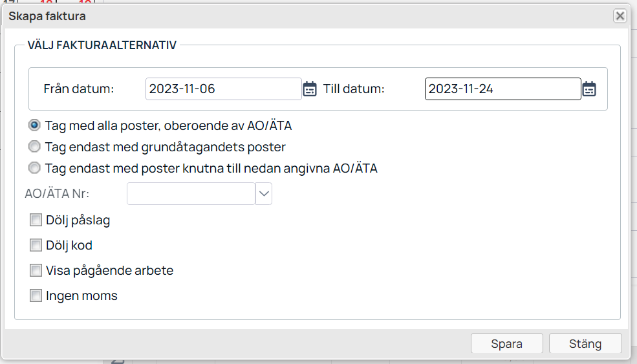Click the 'Från datum:' label
Image resolution: width=637 pixels, height=364 pixels.
(x=79, y=89)
